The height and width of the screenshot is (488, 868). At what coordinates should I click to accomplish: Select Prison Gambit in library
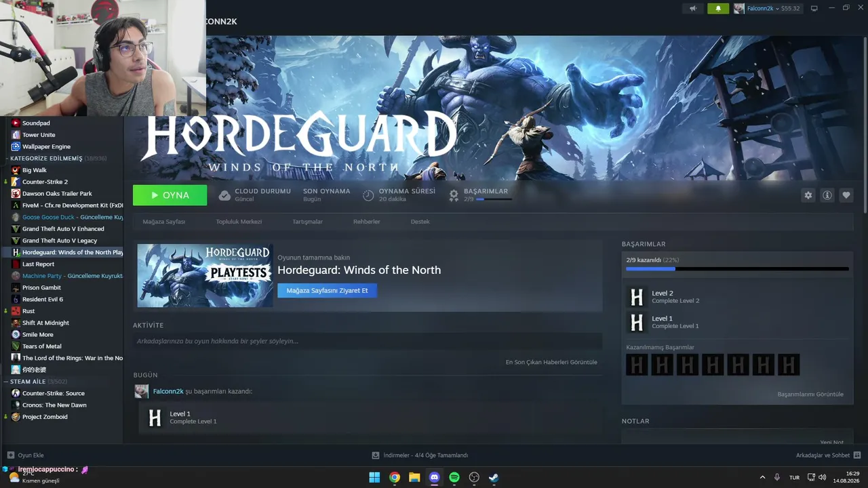coord(41,287)
